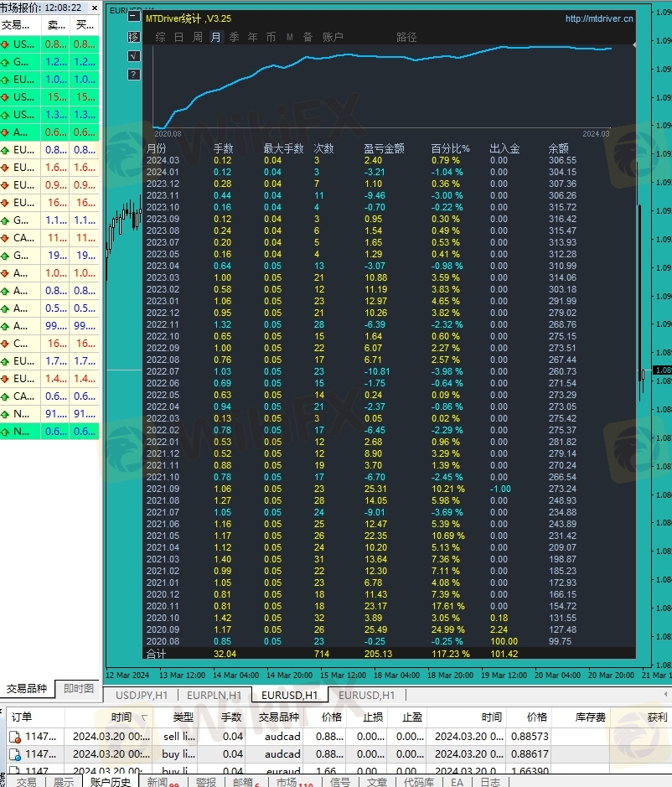Close the 市场报价 market watch panel
This screenshot has height=787, width=672.
click(95, 8)
